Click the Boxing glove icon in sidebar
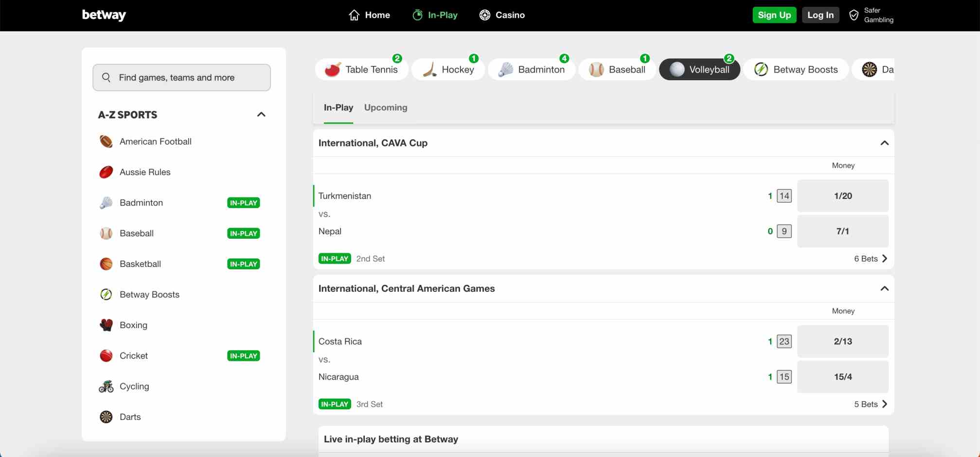Viewport: 980px width, 457px height. pos(106,325)
